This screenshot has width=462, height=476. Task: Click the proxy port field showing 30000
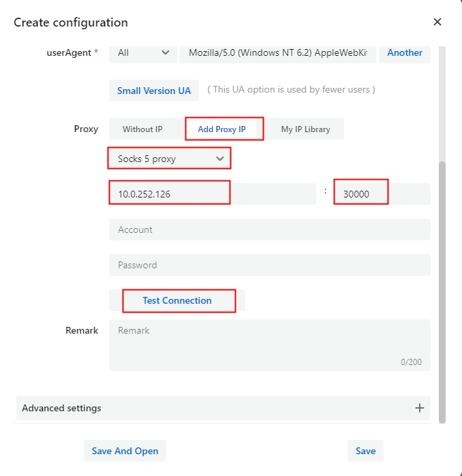[382, 194]
